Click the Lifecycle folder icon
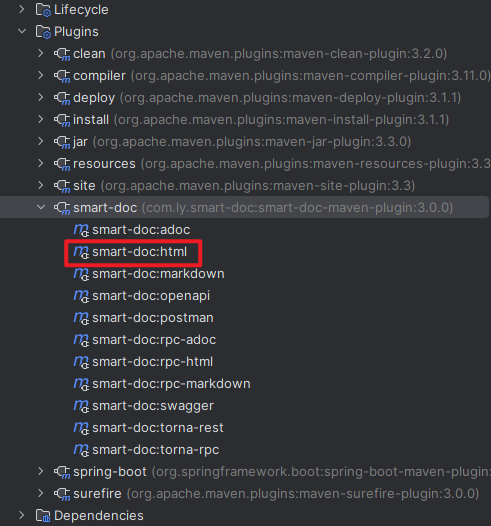491x526 pixels. coord(43,10)
